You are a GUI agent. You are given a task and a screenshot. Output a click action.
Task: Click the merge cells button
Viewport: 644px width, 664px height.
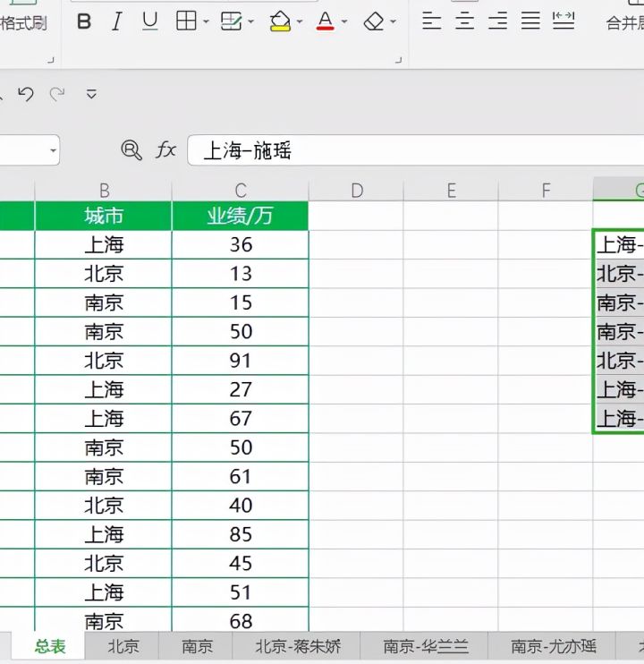pyautogui.click(x=625, y=23)
